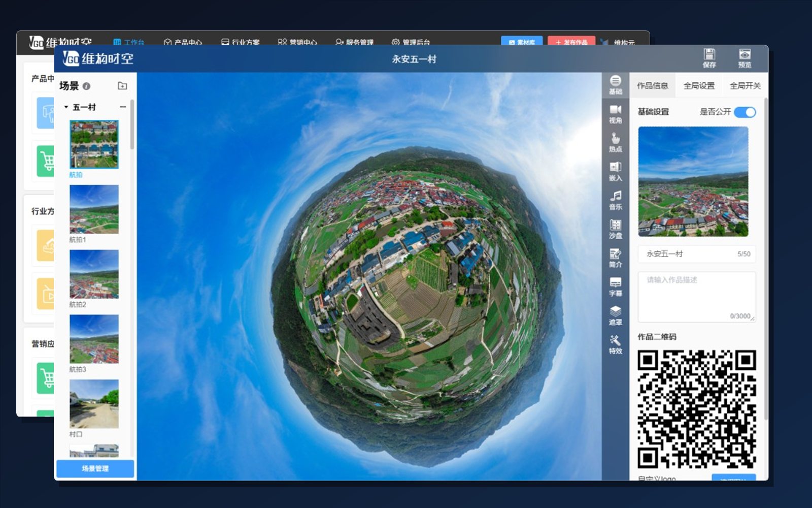812x508 pixels.
Task: Click the info icon next to 场景
Action: point(86,86)
